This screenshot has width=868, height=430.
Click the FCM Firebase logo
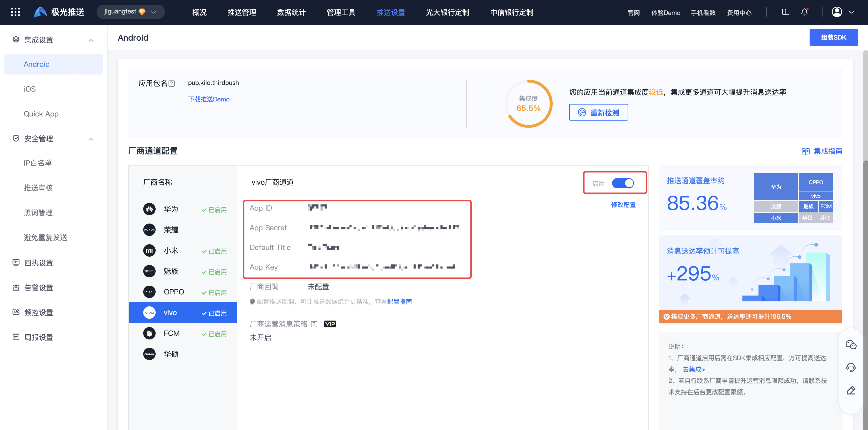[x=149, y=333]
